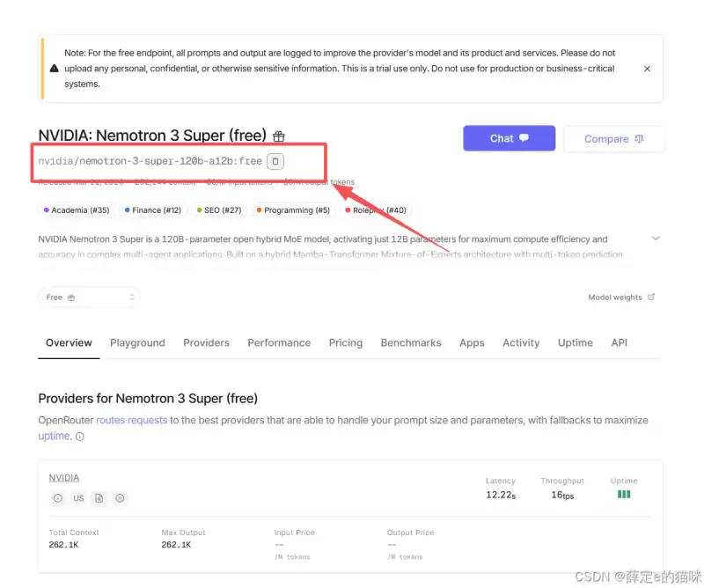Switch to the Playground tab
This screenshot has width=704, height=588.
[x=137, y=342]
